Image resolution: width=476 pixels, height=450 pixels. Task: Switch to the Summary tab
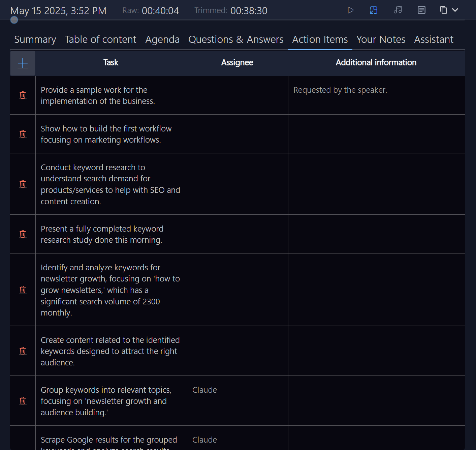(35, 39)
